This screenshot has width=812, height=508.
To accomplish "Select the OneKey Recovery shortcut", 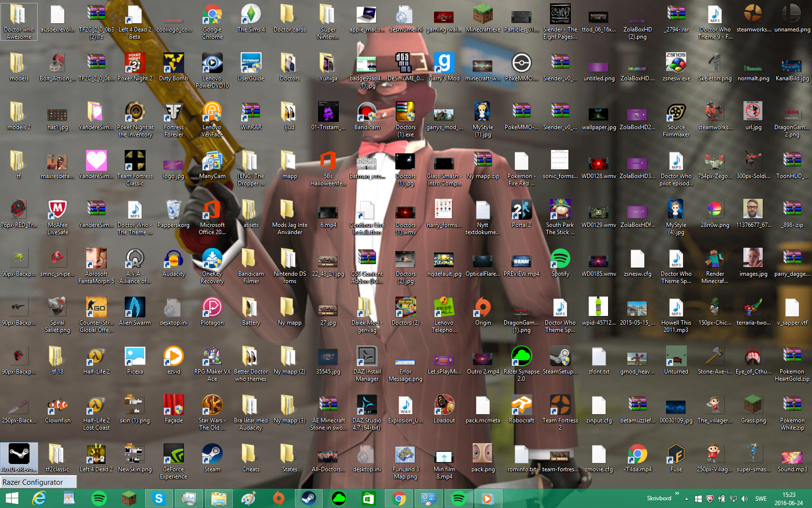I will tap(212, 266).
